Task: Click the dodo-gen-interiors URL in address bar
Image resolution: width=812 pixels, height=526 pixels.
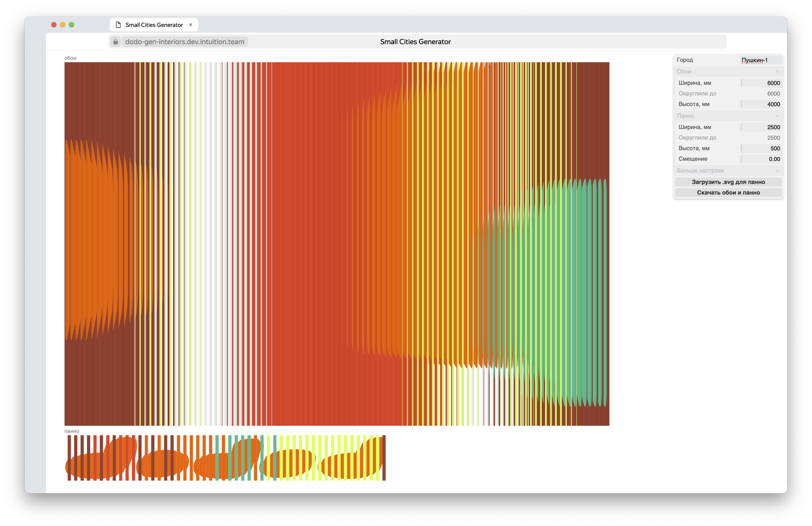Action: coord(184,42)
